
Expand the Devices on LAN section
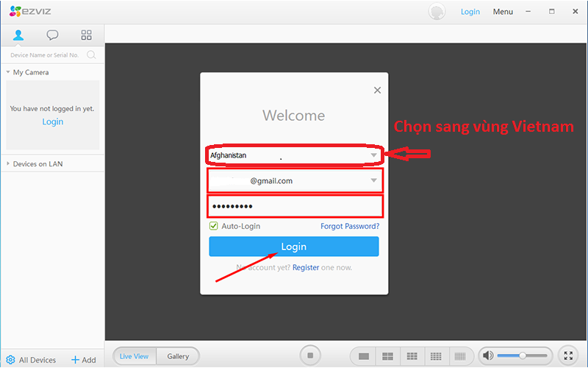click(8, 163)
